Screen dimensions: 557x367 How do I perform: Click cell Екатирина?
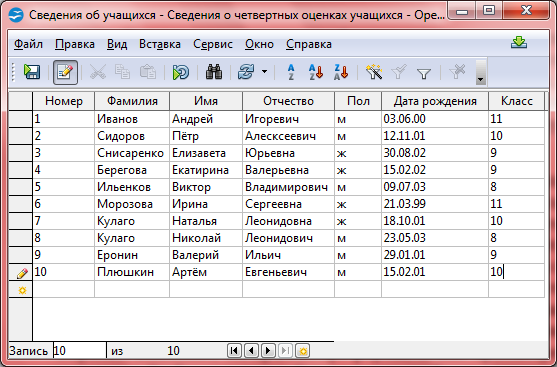[206, 170]
